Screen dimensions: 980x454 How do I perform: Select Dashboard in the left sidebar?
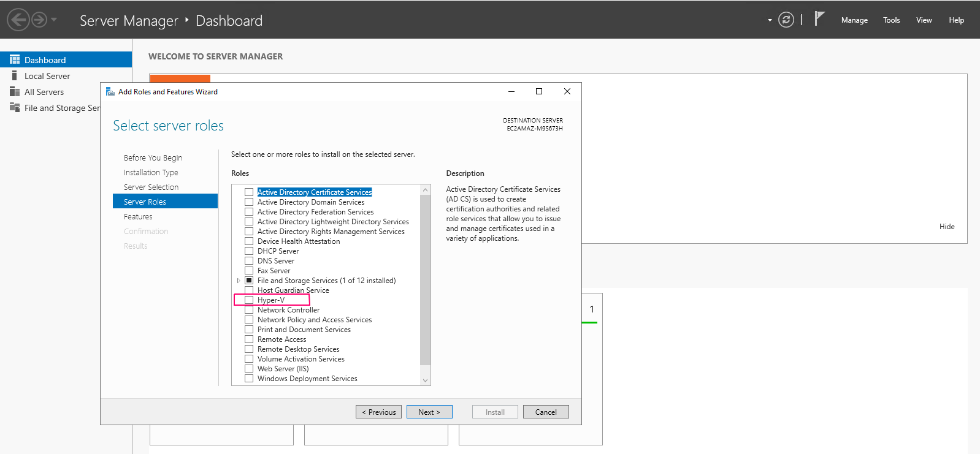click(x=66, y=59)
